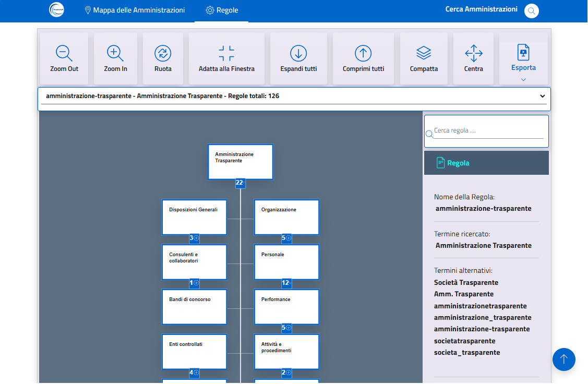Click alternative term Amm. Trasparente
Image resolution: width=588 pixels, height=384 pixels.
464,294
